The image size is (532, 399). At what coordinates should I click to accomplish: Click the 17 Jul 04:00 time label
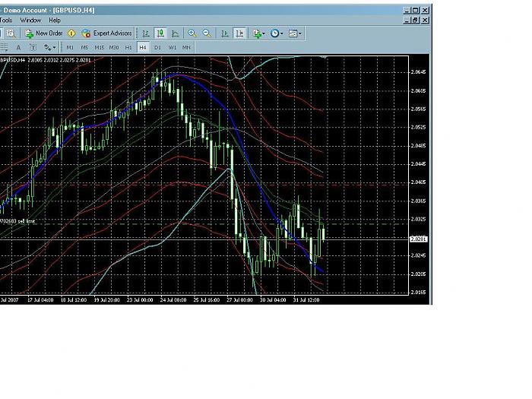40,300
